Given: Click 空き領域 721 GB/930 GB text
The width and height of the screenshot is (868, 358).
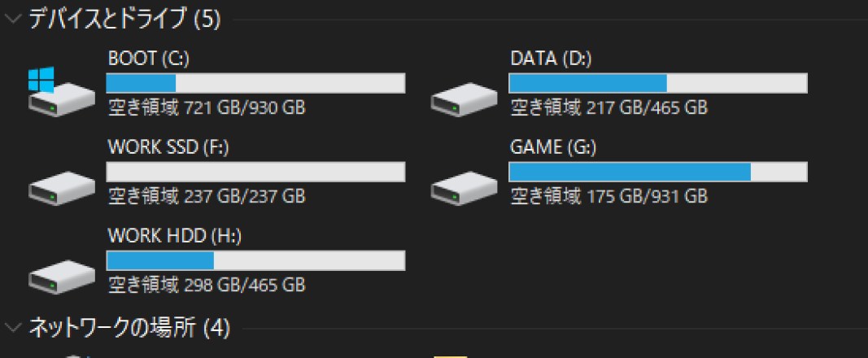Looking at the screenshot, I should point(207,107).
